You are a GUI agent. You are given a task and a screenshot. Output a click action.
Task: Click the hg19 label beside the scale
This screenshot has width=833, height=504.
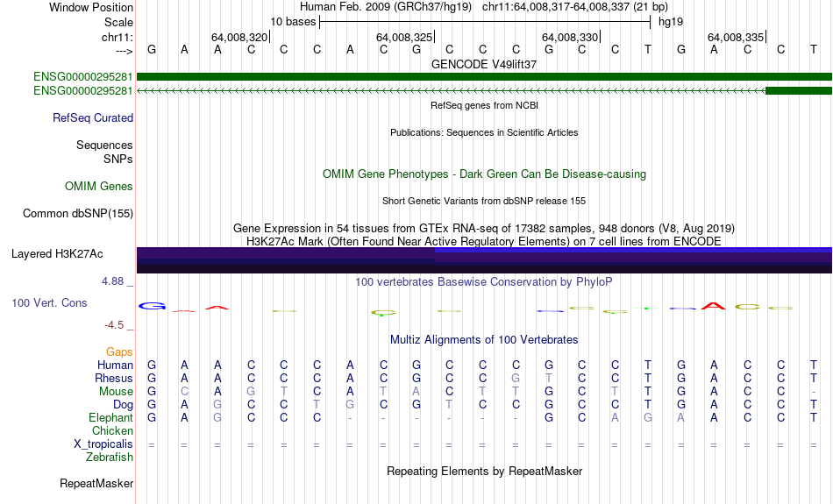click(671, 22)
